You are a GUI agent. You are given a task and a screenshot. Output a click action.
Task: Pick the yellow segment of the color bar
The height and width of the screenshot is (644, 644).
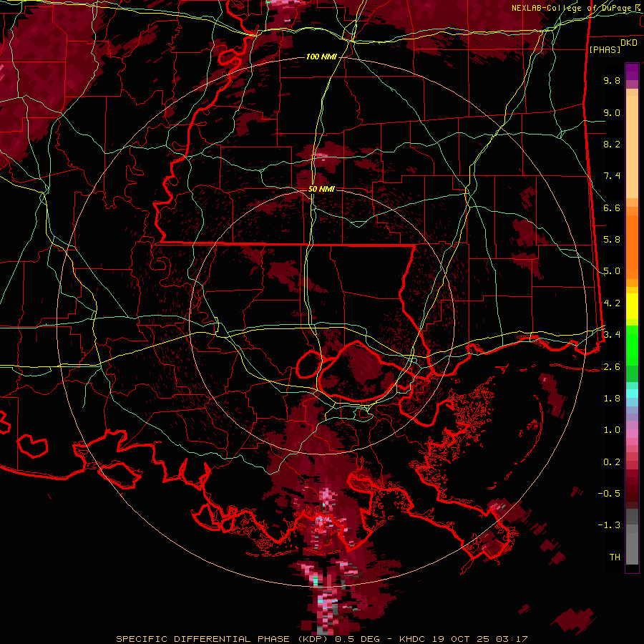pos(632,306)
